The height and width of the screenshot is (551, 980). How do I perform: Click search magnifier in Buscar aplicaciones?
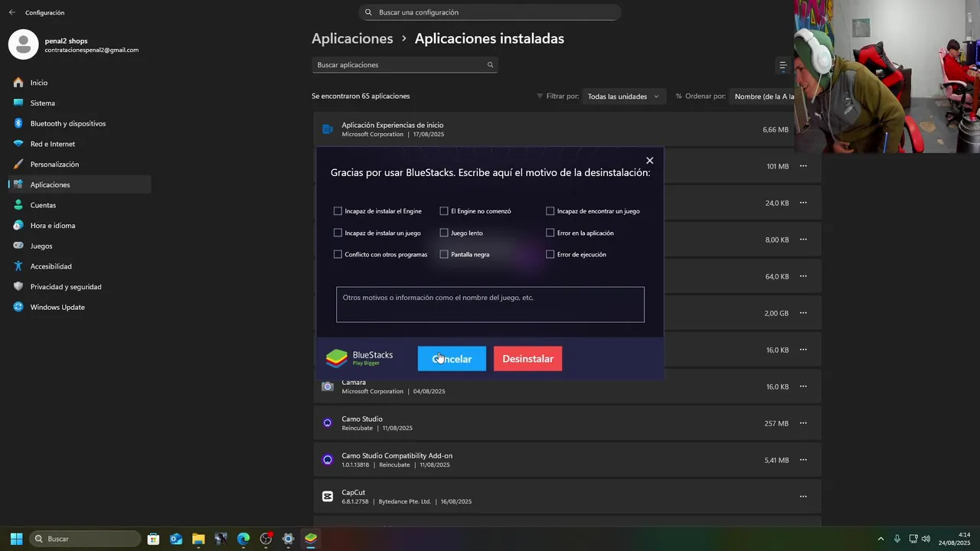pyautogui.click(x=490, y=65)
